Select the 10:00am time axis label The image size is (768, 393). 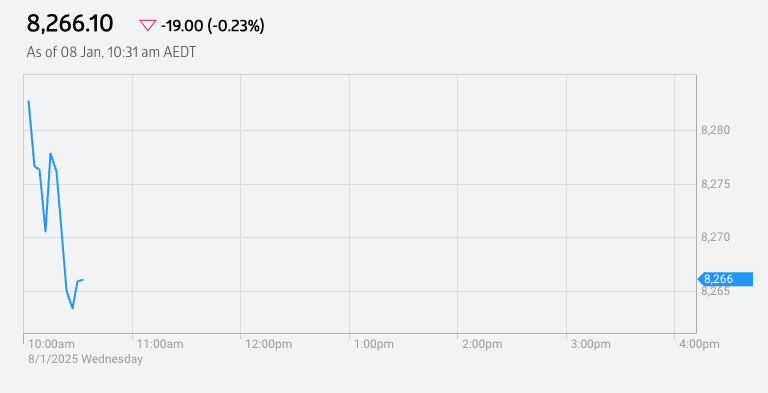pyautogui.click(x=51, y=344)
